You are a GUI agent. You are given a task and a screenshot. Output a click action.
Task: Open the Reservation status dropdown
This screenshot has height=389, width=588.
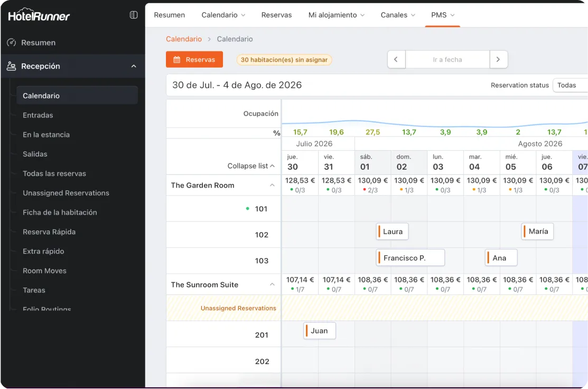point(570,85)
